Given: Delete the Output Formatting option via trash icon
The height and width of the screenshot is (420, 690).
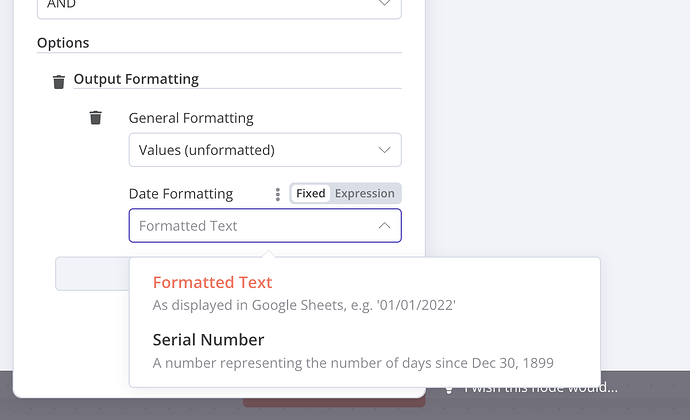Looking at the screenshot, I should click(59, 82).
